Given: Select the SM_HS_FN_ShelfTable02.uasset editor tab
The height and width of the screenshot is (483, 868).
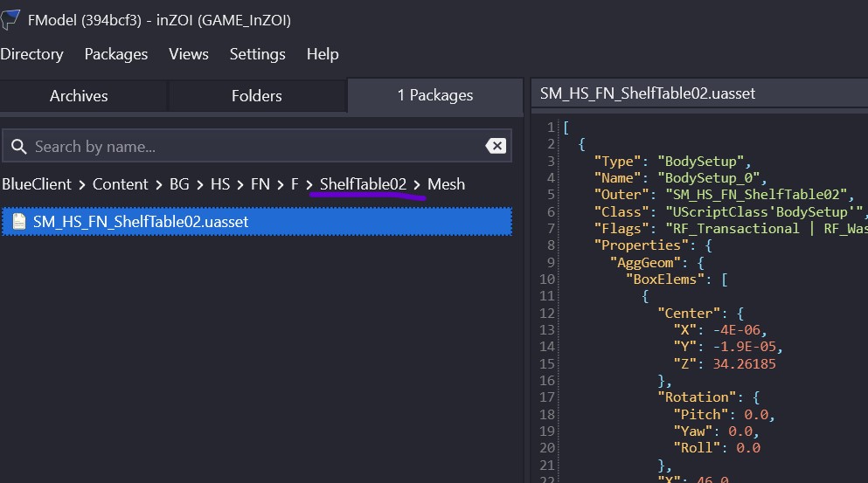Looking at the screenshot, I should (647, 93).
